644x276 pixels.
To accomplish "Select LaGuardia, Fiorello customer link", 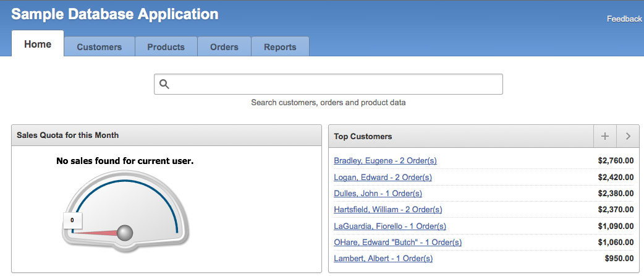I will pos(389,226).
